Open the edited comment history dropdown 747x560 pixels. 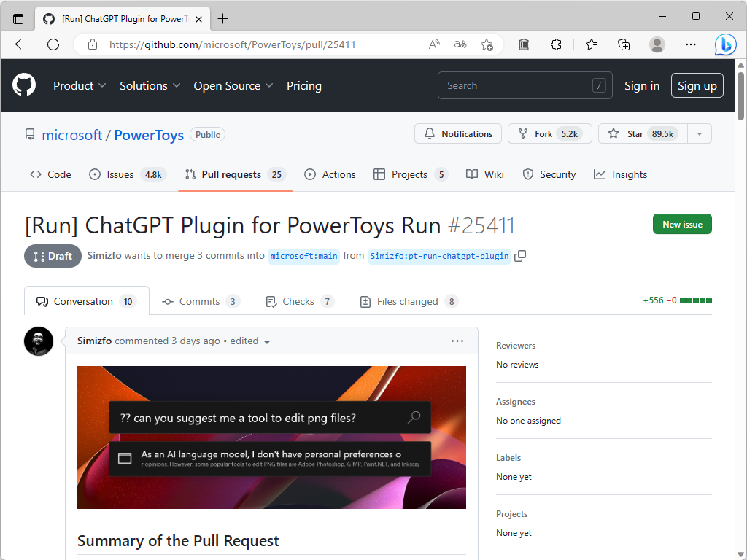click(266, 341)
